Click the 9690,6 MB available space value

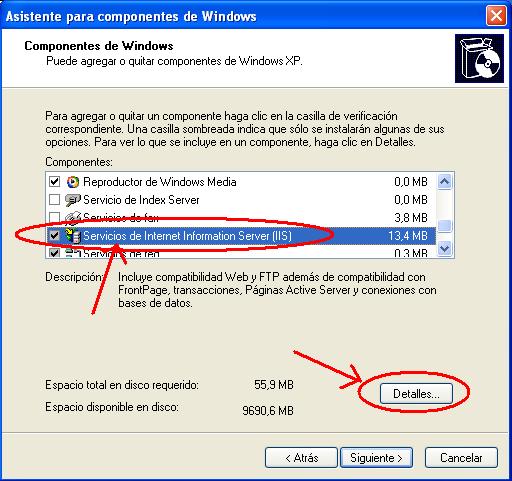click(x=268, y=410)
